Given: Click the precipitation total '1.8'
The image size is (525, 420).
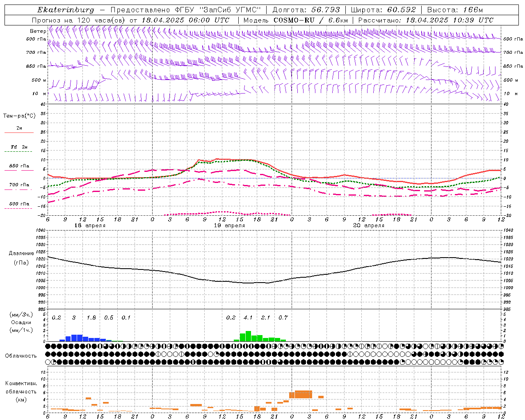Looking at the screenshot, I should [x=91, y=318].
